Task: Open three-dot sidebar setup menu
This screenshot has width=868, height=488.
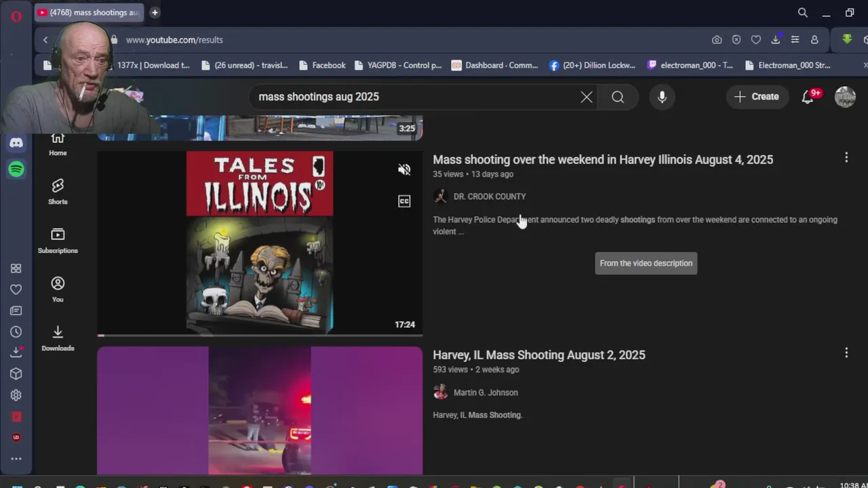Action: (16, 459)
